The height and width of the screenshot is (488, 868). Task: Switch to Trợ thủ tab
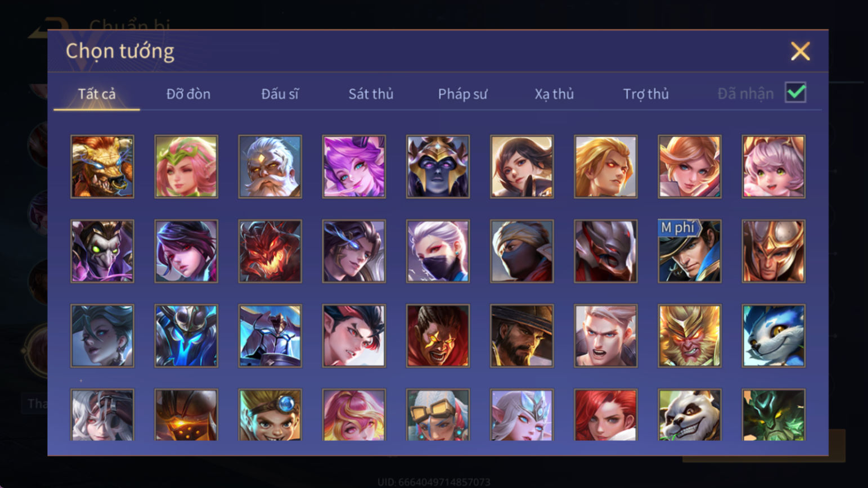coord(646,94)
